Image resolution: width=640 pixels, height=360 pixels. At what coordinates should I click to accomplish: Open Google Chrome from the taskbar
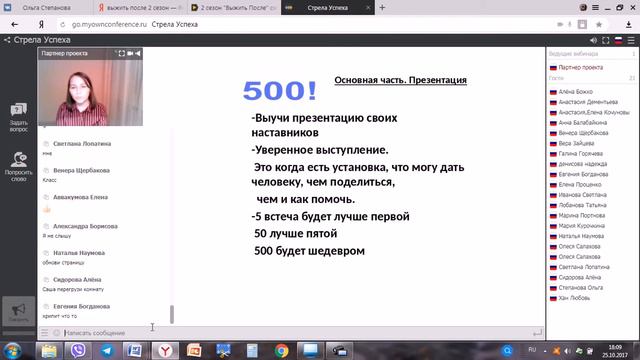click(x=281, y=351)
